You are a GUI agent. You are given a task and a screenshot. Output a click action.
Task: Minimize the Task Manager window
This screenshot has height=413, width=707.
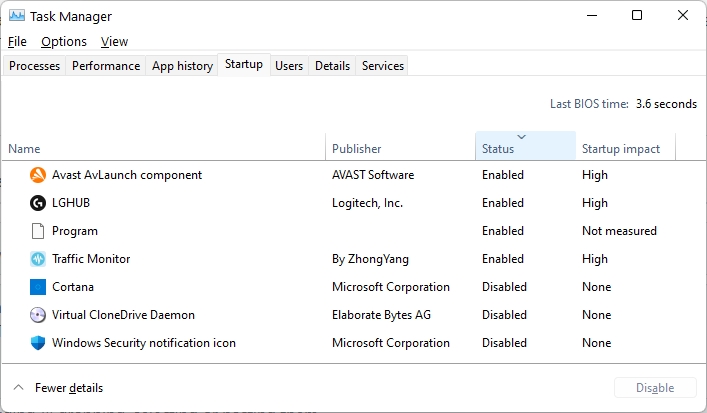pos(592,15)
